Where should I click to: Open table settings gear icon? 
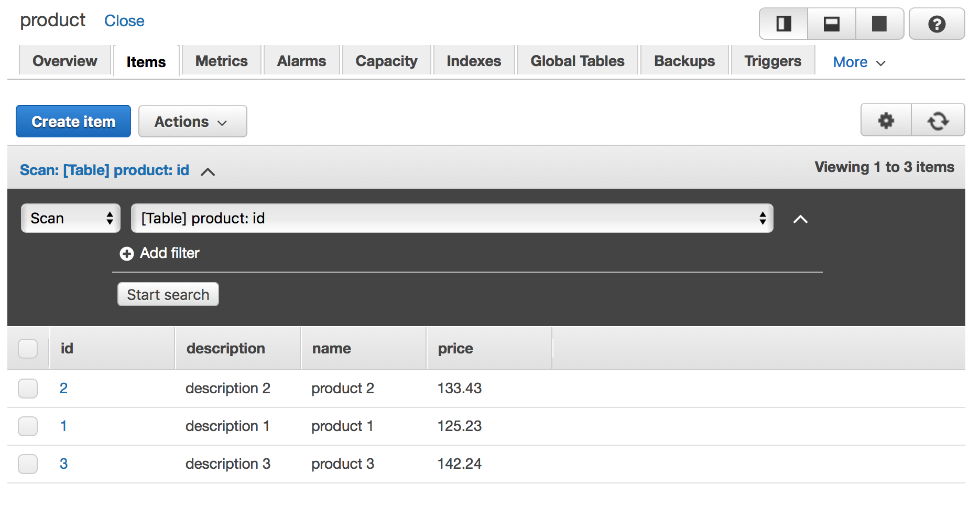click(x=886, y=121)
